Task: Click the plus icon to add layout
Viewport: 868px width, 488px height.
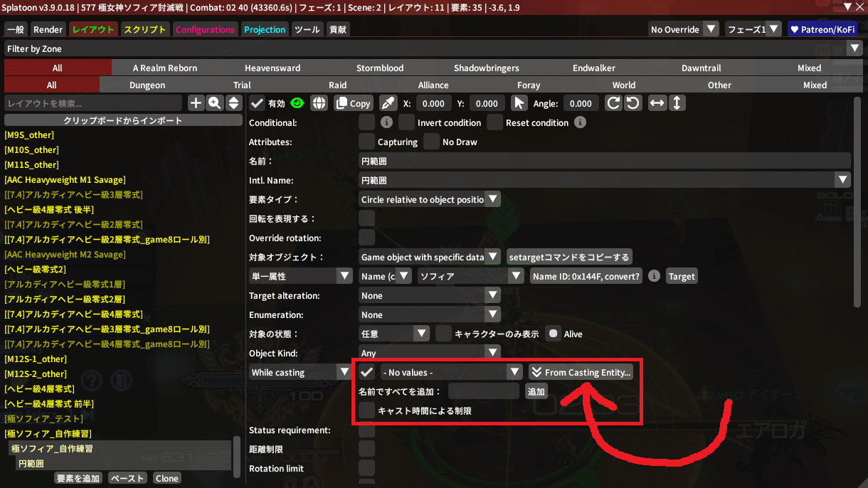Action: [x=196, y=103]
